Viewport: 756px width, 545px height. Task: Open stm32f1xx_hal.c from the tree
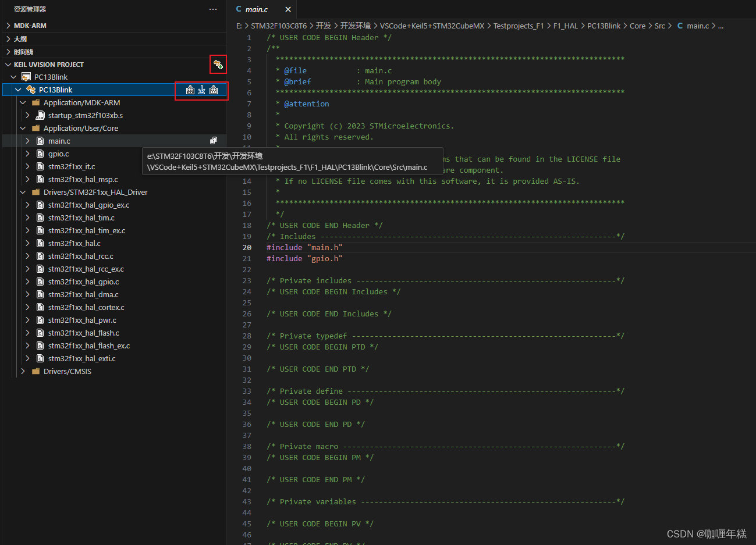74,243
